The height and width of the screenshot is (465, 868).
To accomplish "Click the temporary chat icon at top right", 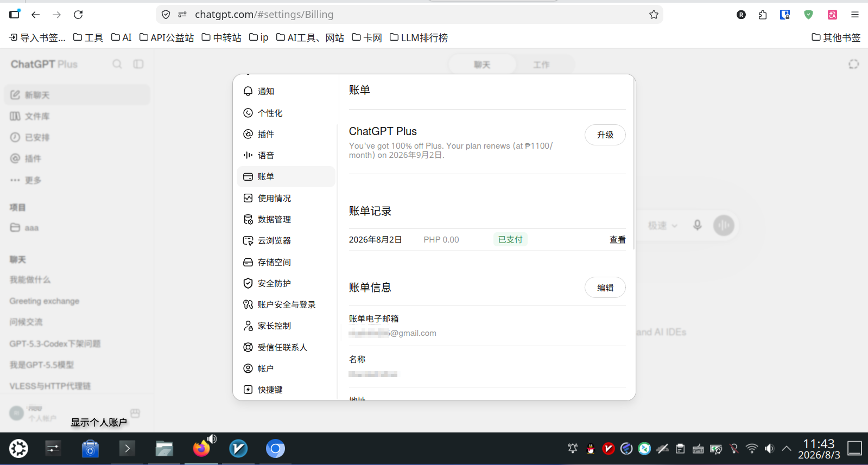I will [853, 64].
